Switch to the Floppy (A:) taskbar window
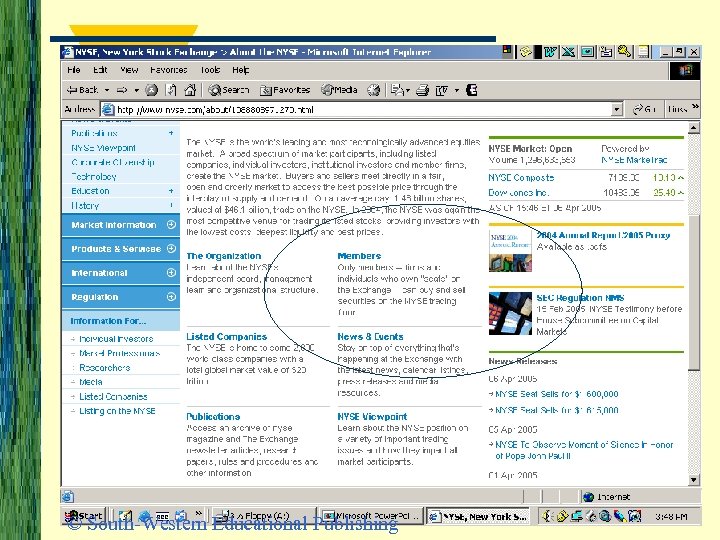The width and height of the screenshot is (720, 540). click(x=263, y=516)
